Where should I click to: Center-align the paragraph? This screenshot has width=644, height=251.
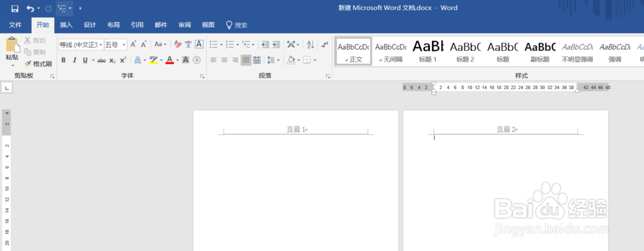[224, 60]
